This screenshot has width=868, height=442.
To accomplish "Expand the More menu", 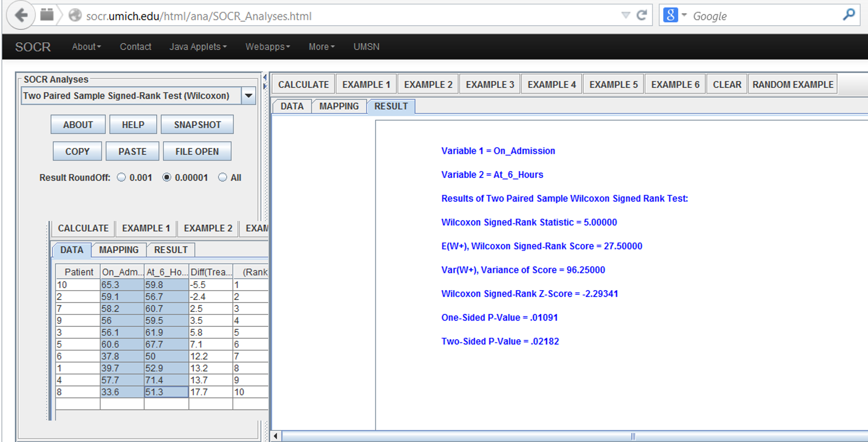I will (x=322, y=47).
